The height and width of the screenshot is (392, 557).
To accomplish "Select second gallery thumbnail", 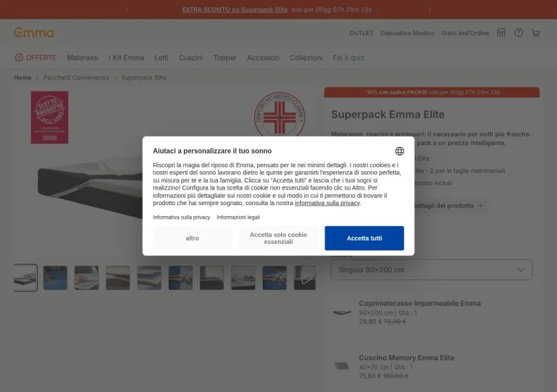I will pyautogui.click(x=55, y=278).
